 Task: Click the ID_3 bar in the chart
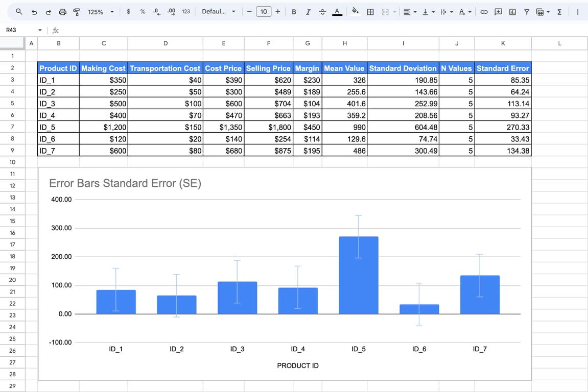pyautogui.click(x=238, y=298)
